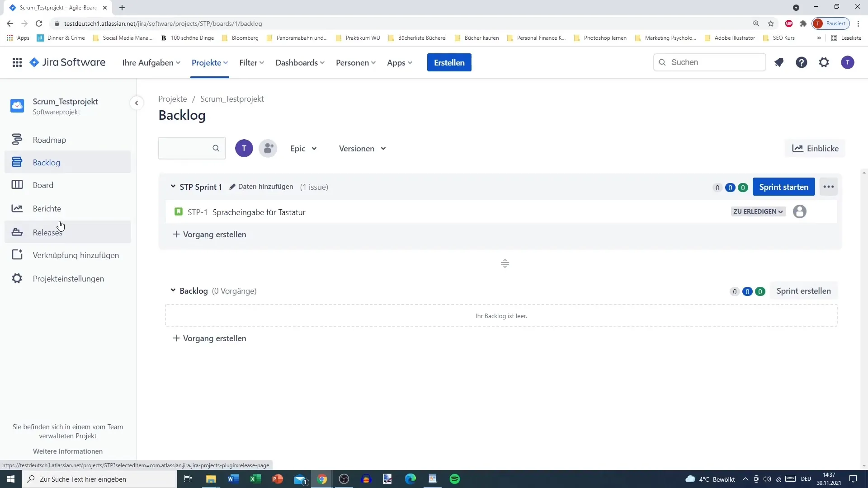The width and height of the screenshot is (868, 488).
Task: Click the Board sidebar navigation icon
Action: [x=17, y=185]
